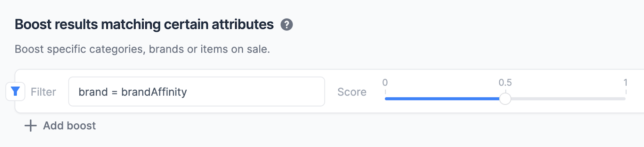
Task: Click the word brand before the equals sign
Action: [93, 92]
